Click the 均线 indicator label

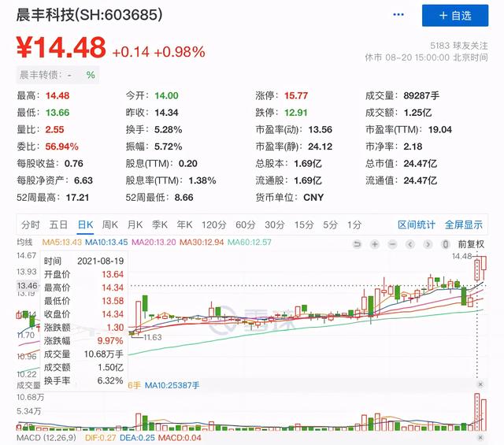pos(24,242)
